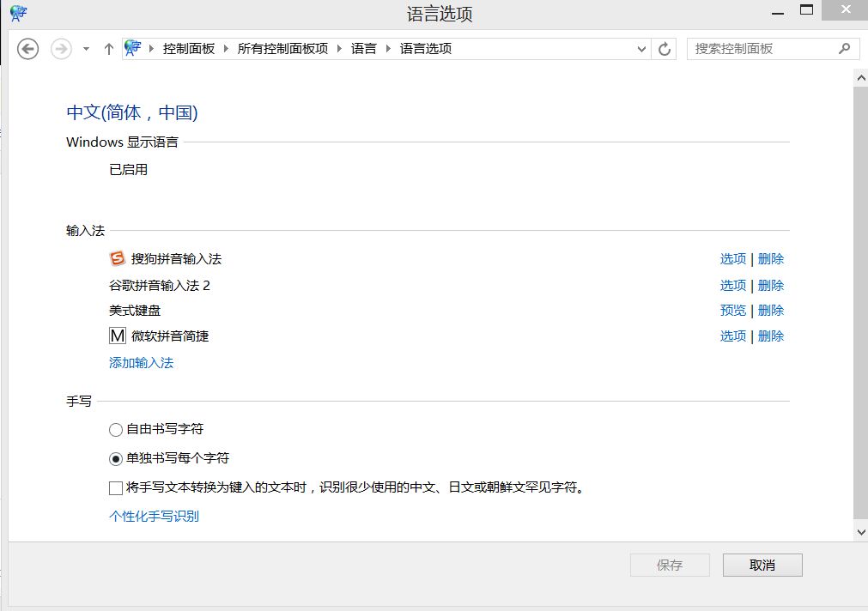Go to 所有控制面板项 in breadcrumb
This screenshot has height=611, width=868.
pyautogui.click(x=282, y=49)
